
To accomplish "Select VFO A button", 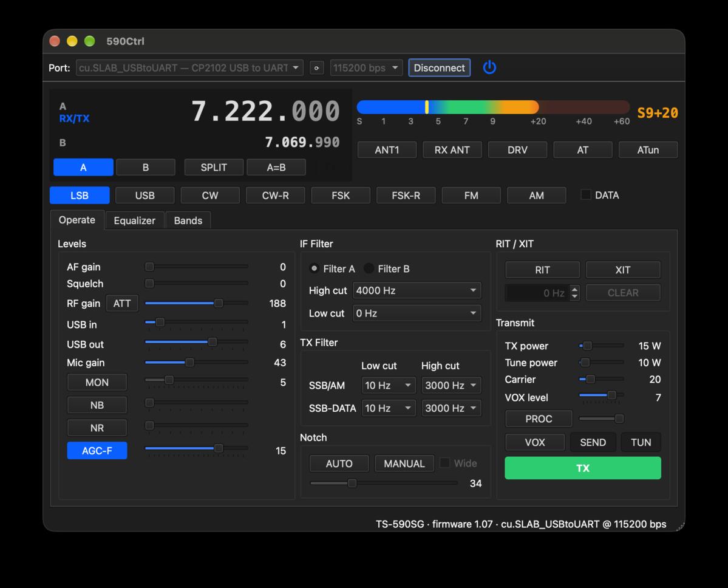I will point(83,167).
